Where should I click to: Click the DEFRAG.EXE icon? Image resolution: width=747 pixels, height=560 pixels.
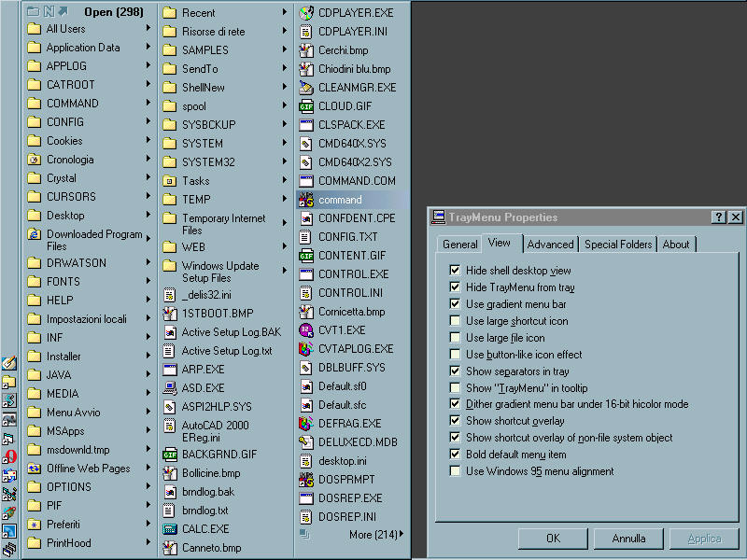tap(305, 424)
